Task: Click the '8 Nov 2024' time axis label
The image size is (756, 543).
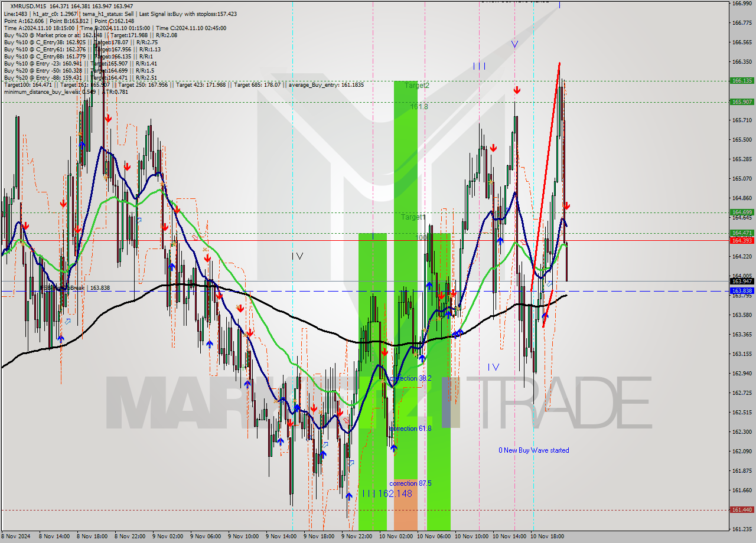Action: [15, 537]
